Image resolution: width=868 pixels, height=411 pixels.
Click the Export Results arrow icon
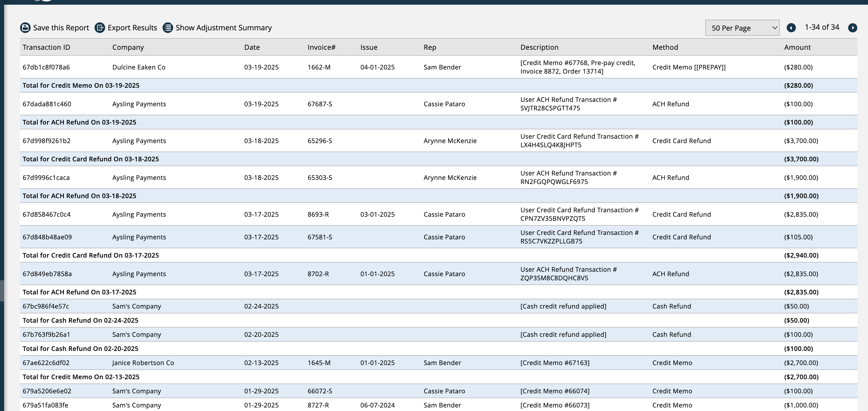(x=100, y=28)
